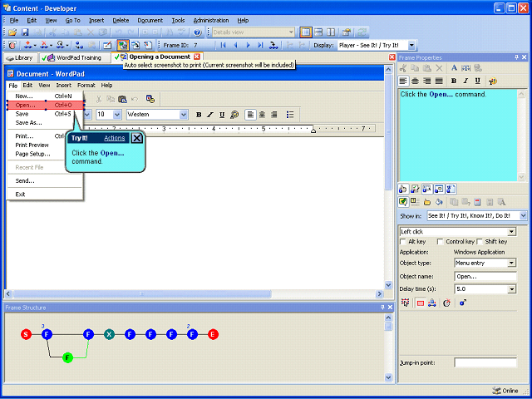Click the Underline button in Frame Properties
The image size is (532, 399).
[x=478, y=81]
